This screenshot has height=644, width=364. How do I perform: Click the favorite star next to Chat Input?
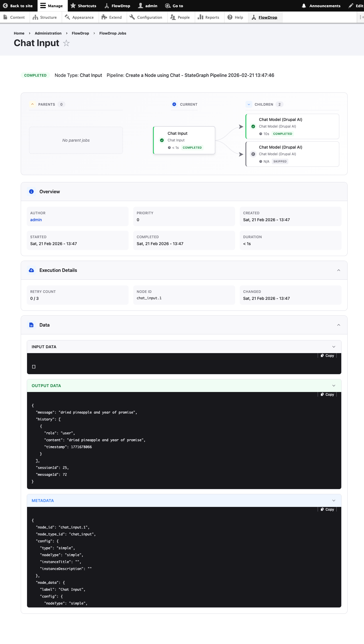[x=66, y=43]
